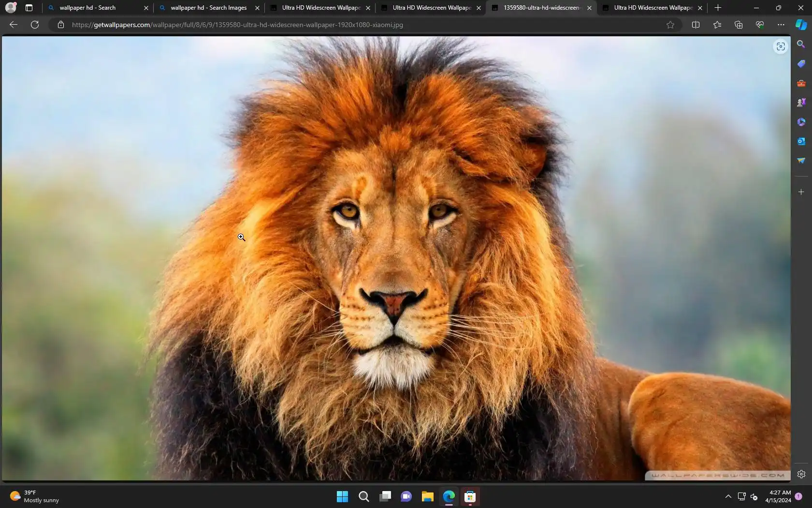Viewport: 812px width, 508px height.
Task: Open the Windows Start menu
Action: pos(342,496)
